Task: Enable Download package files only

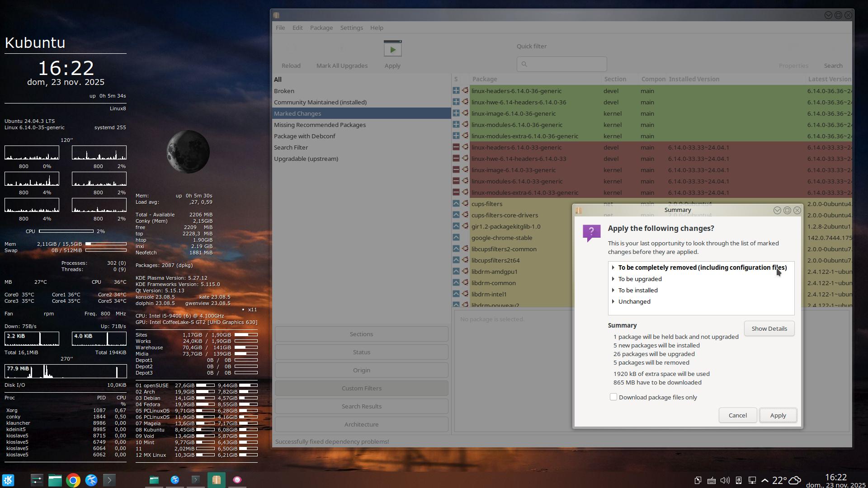Action: 613,397
